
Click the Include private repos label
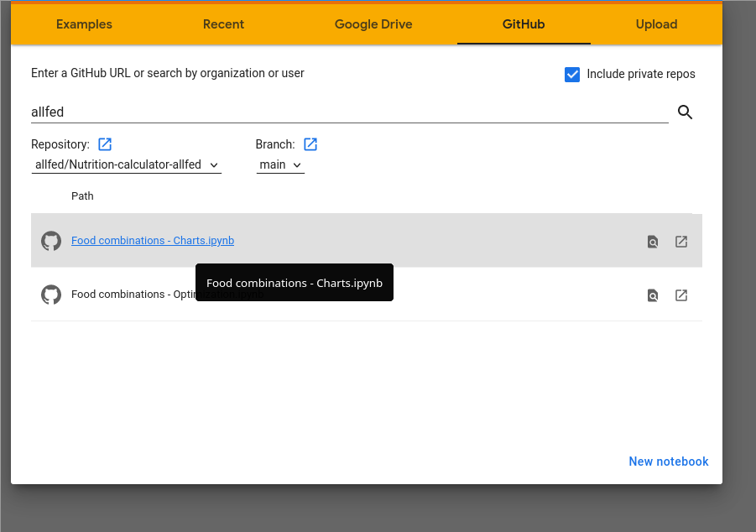pyautogui.click(x=641, y=74)
